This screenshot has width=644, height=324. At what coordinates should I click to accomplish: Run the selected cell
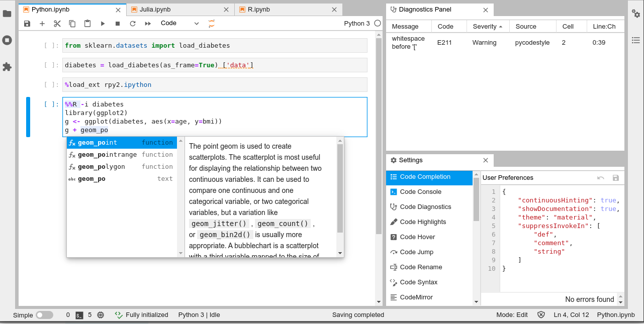pyautogui.click(x=103, y=24)
